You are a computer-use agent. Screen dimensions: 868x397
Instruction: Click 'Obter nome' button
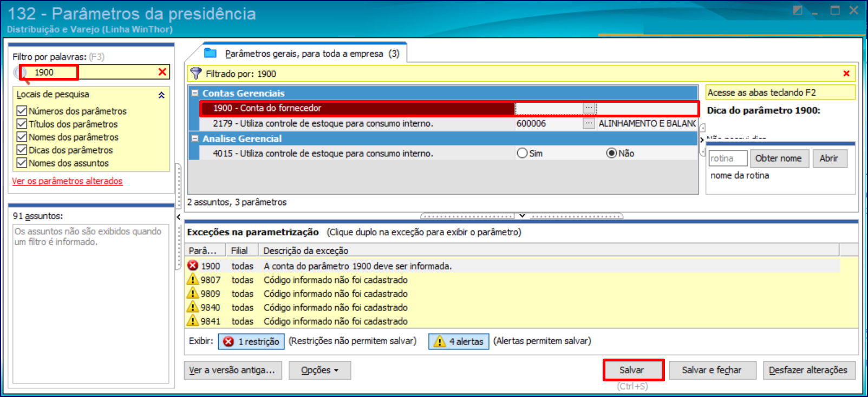point(779,158)
